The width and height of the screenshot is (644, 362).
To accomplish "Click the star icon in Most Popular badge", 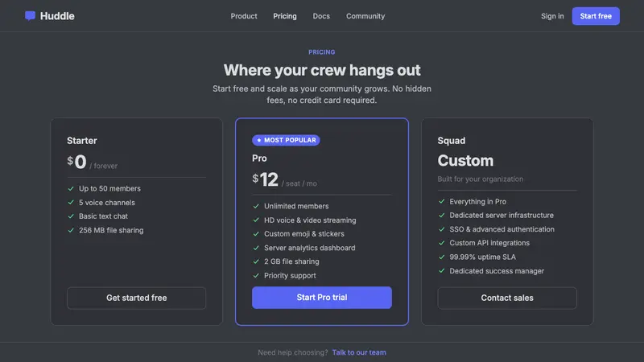I will 258,140.
